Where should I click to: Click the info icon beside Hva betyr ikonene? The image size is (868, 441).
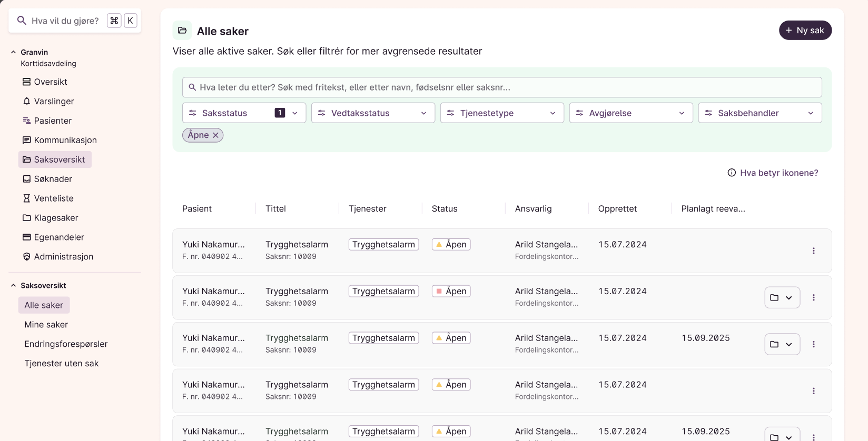tap(732, 173)
